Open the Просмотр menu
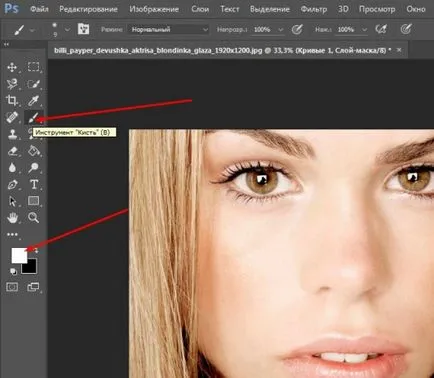Screen dimensions: 434x378 (x=377, y=9)
